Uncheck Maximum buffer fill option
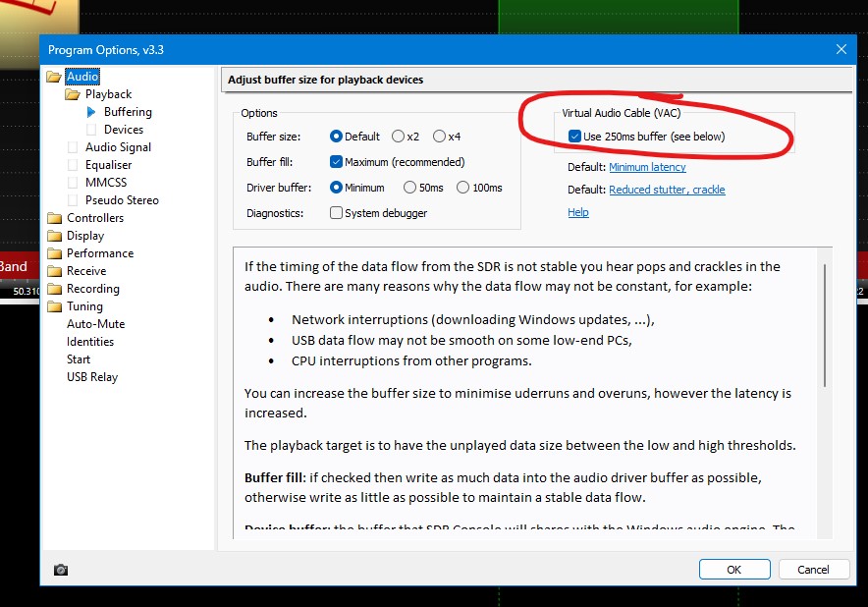This screenshot has height=607, width=868. tap(337, 162)
